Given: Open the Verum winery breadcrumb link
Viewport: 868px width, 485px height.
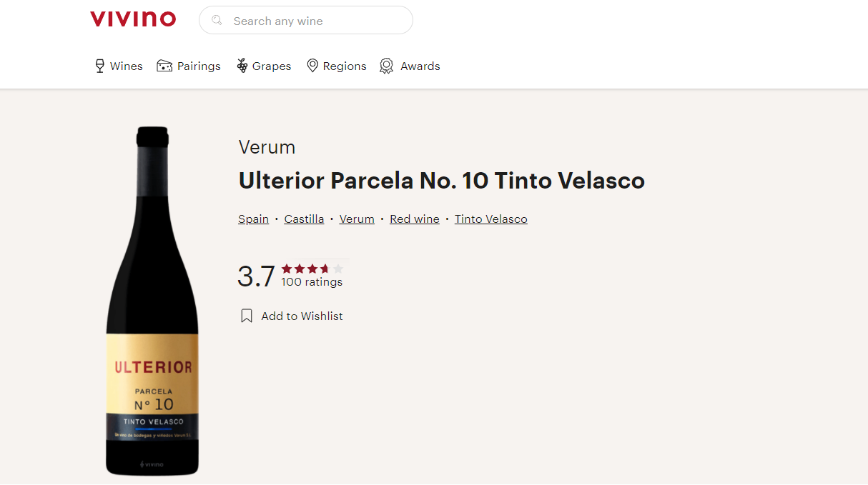Looking at the screenshot, I should coord(357,219).
